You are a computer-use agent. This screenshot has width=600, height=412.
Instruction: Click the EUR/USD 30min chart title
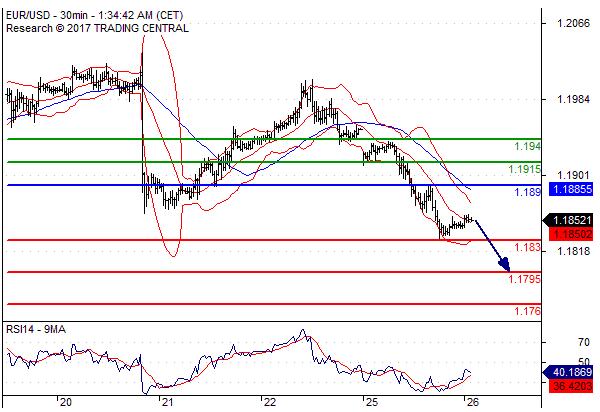(x=95, y=15)
